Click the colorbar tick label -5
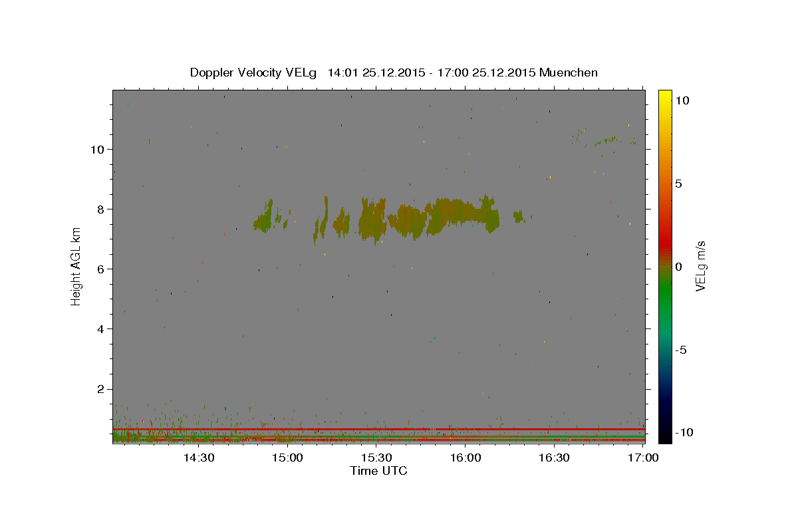Viewport: 798px width, 532px height. click(x=680, y=350)
